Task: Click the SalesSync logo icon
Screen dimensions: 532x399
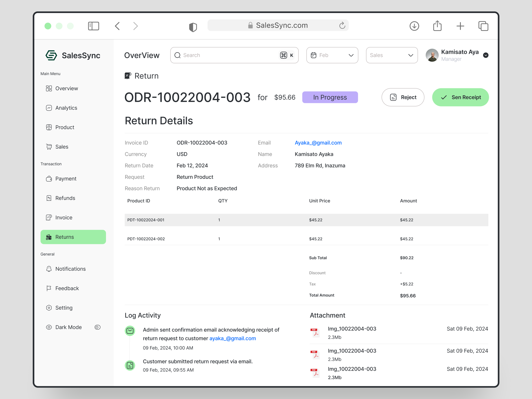Action: [x=51, y=55]
